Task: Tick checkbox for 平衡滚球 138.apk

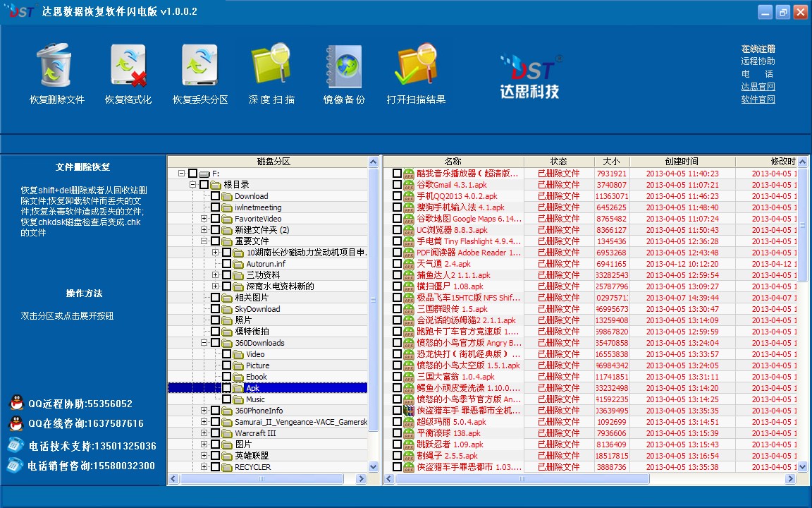Action: (x=397, y=433)
